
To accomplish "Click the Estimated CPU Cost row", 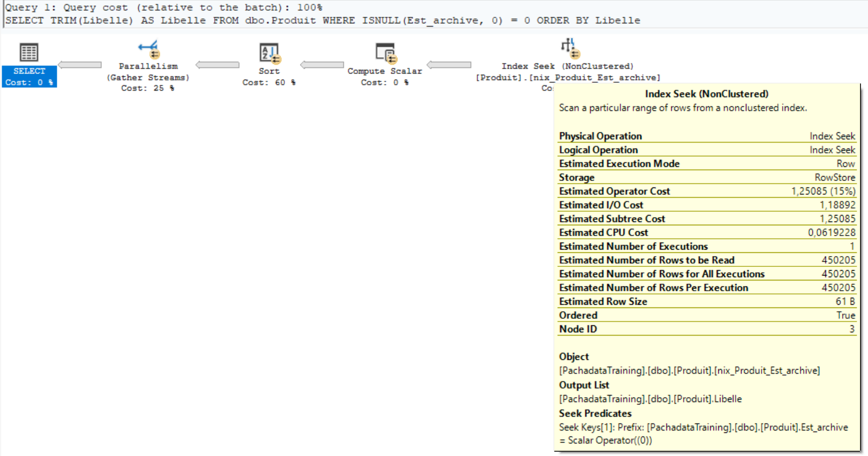I will (x=707, y=232).
